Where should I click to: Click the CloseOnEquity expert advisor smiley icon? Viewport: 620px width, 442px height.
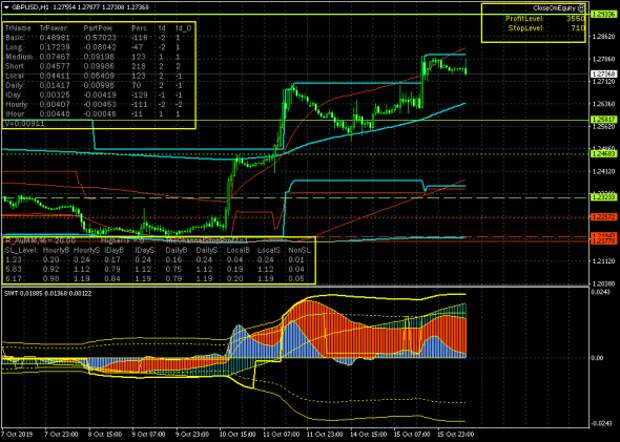point(581,6)
